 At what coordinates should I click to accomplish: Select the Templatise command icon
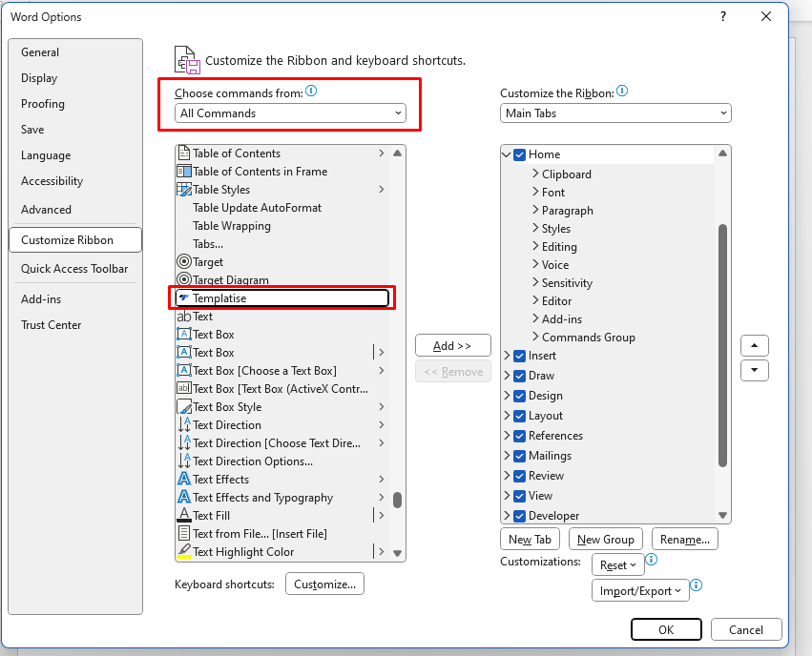(x=184, y=298)
